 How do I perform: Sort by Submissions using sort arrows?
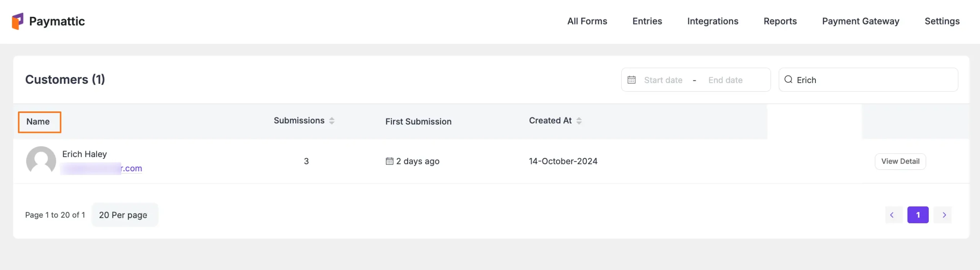click(x=332, y=121)
